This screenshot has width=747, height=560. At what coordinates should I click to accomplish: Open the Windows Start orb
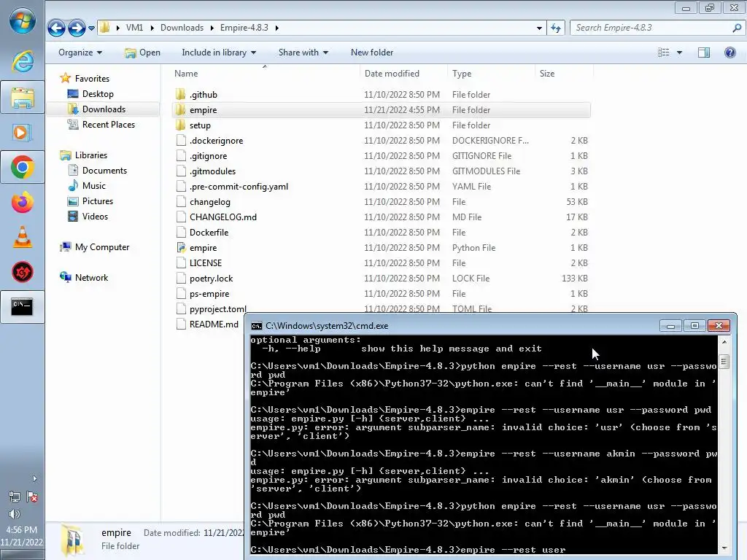[23, 21]
